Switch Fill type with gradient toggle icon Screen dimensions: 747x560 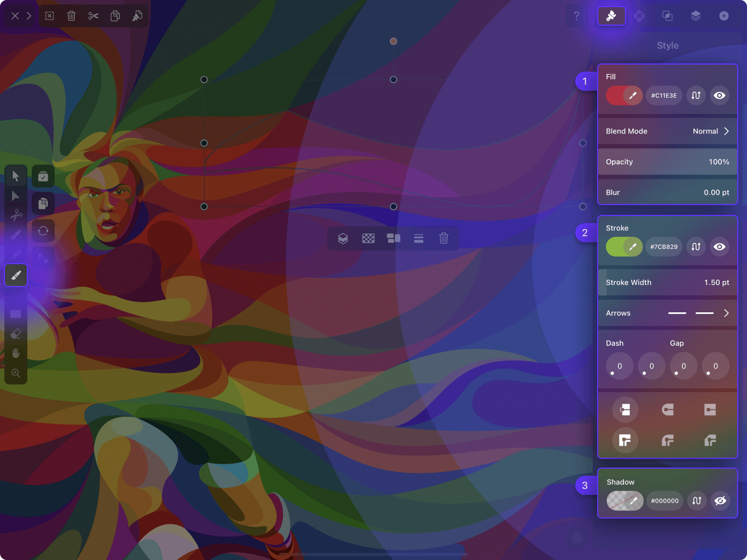tap(696, 96)
